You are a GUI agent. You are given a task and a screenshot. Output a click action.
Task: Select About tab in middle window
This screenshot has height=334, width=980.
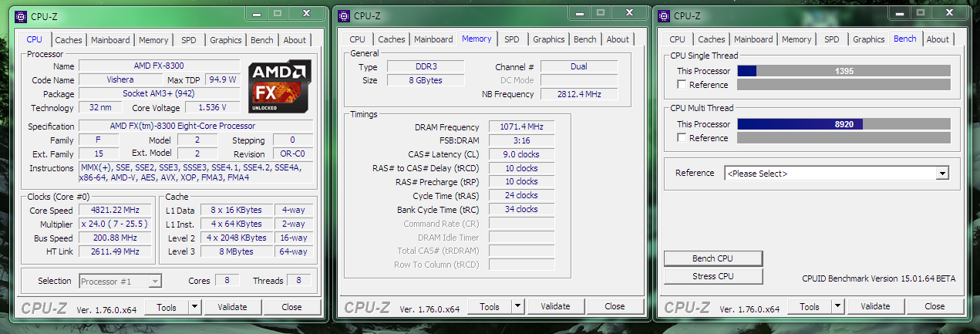point(618,39)
